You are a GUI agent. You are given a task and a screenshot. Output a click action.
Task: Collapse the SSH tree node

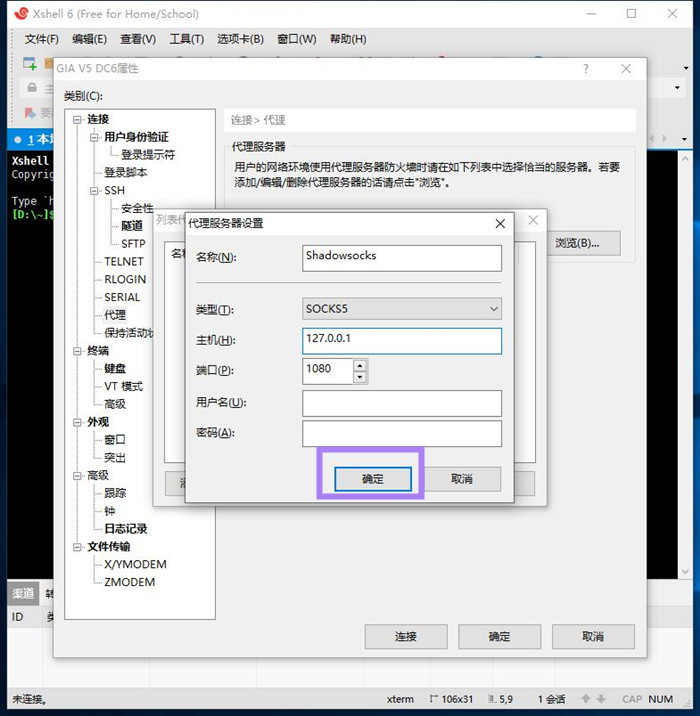(94, 191)
